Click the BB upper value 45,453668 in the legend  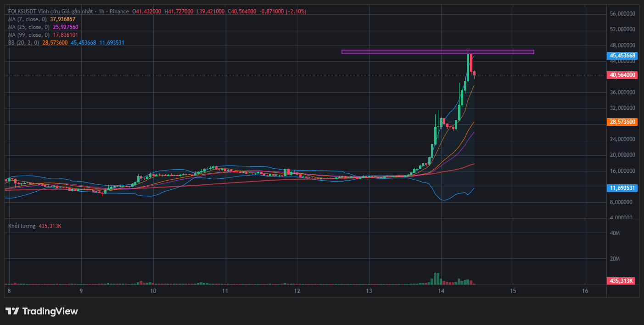84,43
